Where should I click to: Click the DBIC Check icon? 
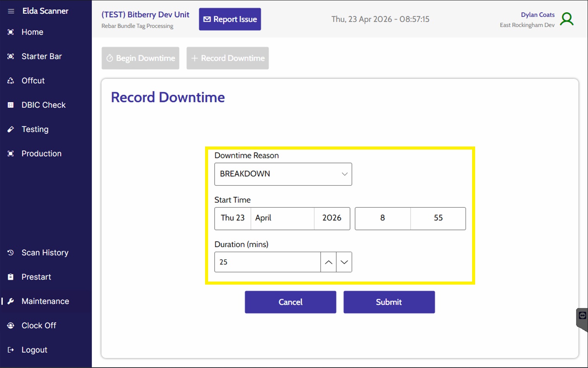click(x=11, y=105)
